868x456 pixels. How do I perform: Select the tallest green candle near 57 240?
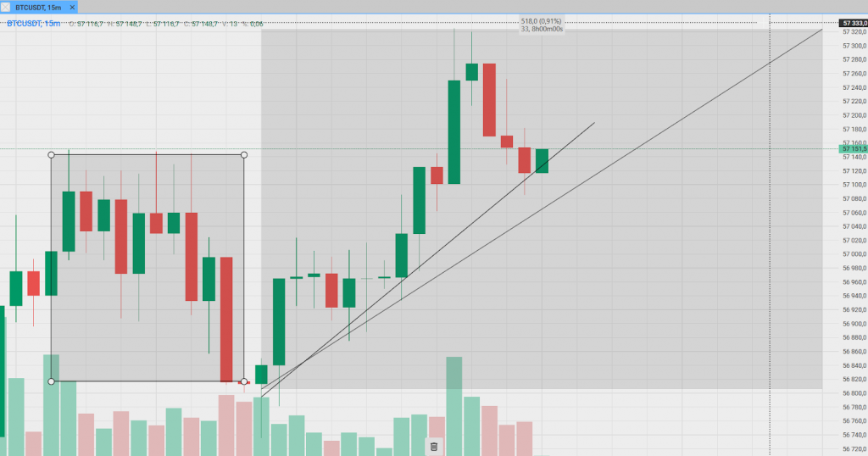[454, 132]
